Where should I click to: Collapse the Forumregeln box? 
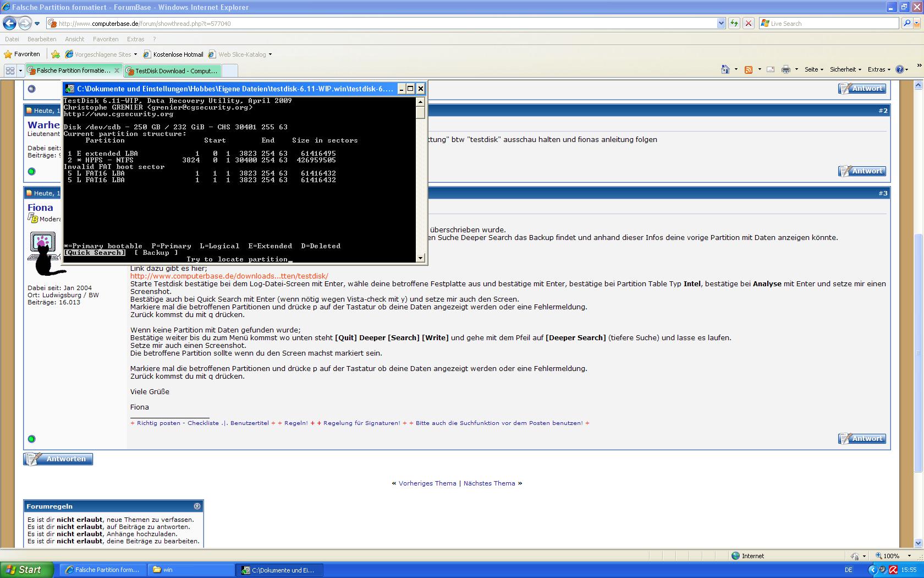197,506
